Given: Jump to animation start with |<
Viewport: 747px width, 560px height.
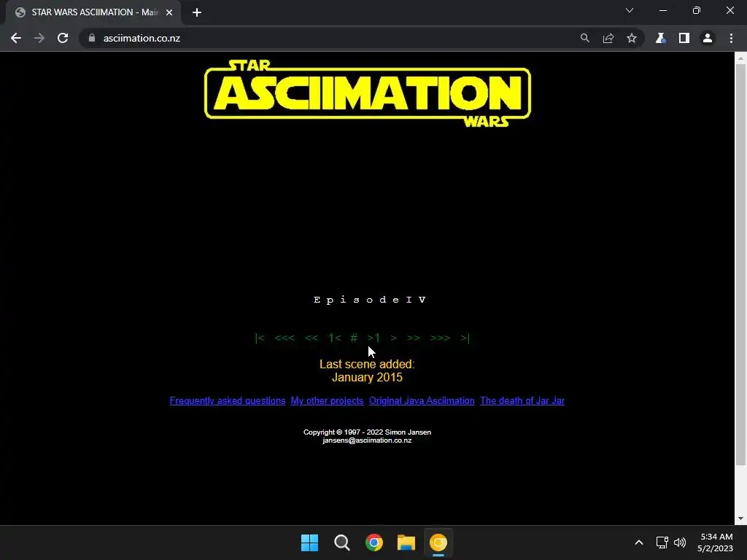Looking at the screenshot, I should coord(260,338).
